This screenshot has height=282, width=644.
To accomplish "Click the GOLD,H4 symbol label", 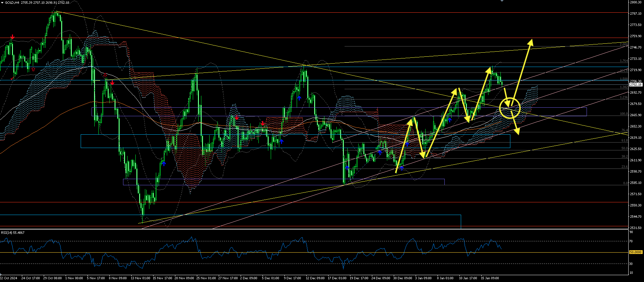I will click(x=12, y=3).
